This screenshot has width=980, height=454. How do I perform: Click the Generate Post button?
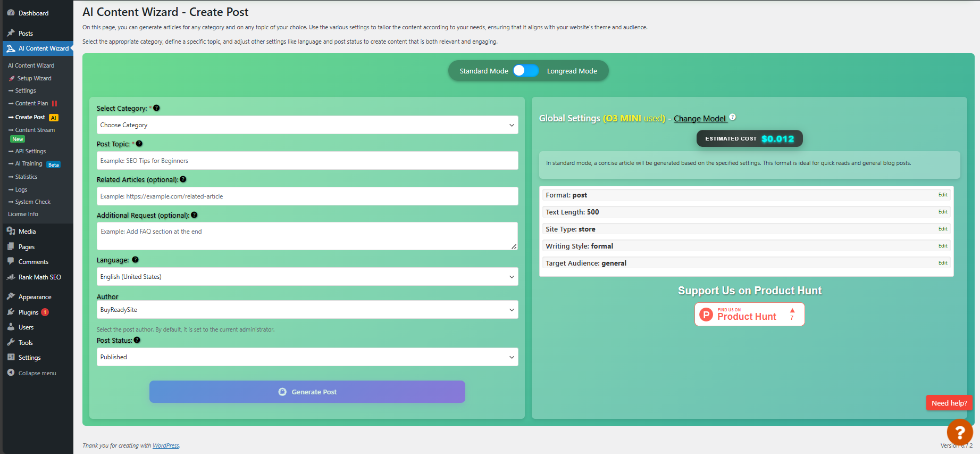tap(307, 392)
